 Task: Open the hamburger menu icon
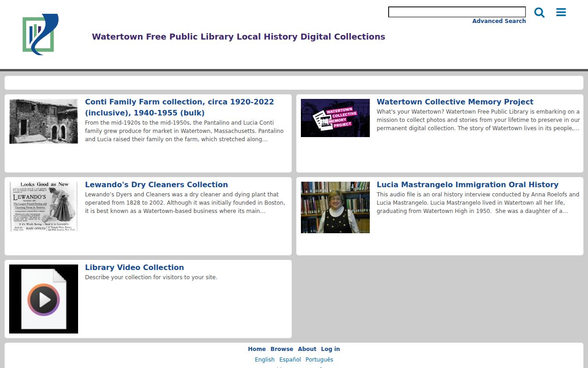point(561,12)
